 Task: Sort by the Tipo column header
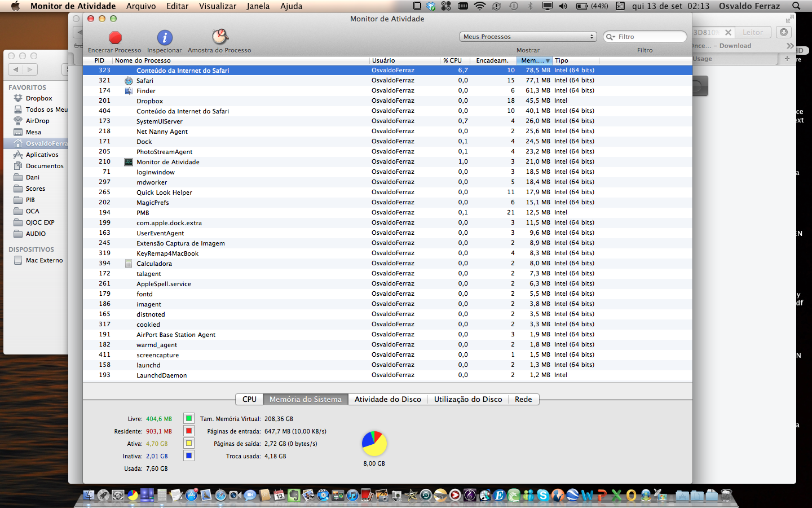coord(576,60)
